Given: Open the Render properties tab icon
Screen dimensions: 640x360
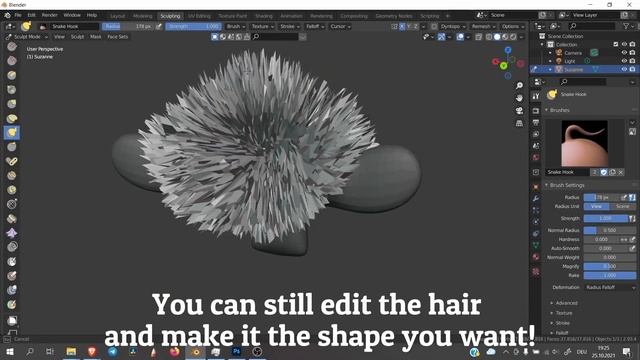Looking at the screenshot, I should point(536,111).
